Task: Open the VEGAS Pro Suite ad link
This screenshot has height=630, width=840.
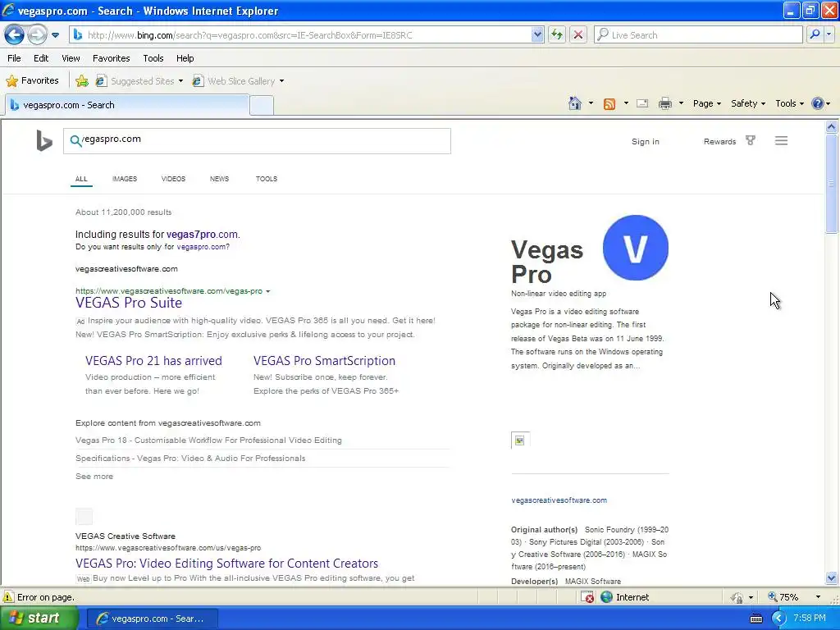Action: [129, 303]
